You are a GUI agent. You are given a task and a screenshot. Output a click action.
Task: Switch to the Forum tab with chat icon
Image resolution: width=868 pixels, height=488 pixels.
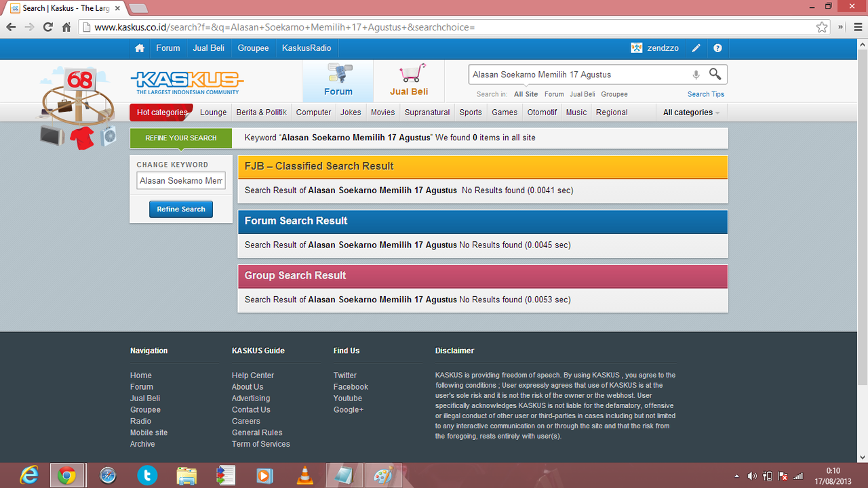coord(338,81)
